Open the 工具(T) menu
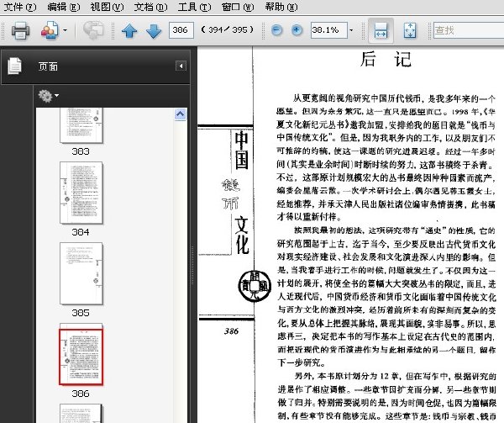This screenshot has width=504, height=423. (194, 7)
